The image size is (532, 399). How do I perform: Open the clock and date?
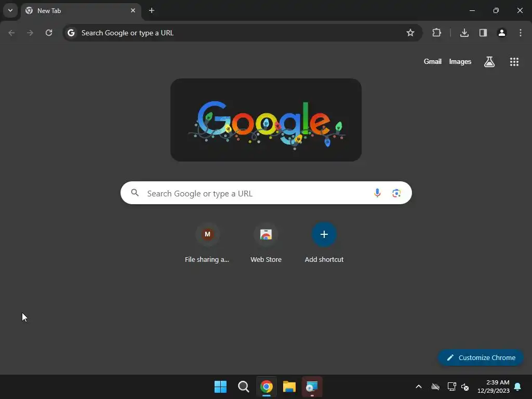point(494,387)
